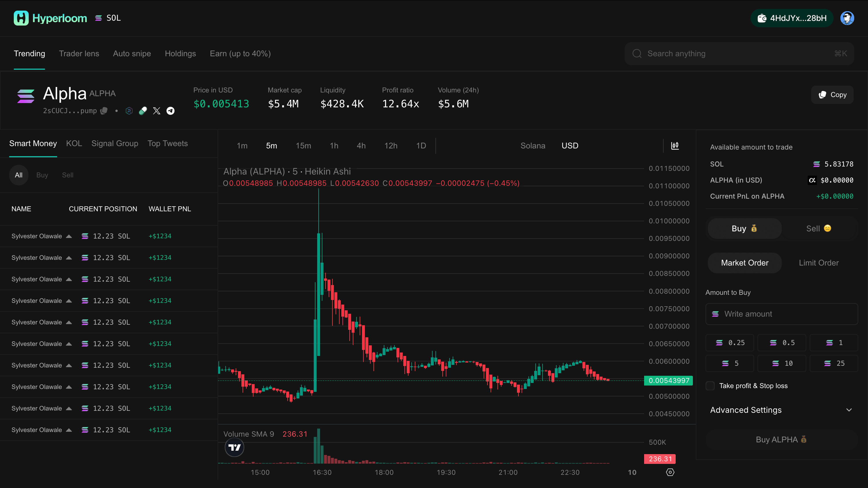The height and width of the screenshot is (488, 868).
Task: Pick the 25 SOL preset amount
Action: 834,363
